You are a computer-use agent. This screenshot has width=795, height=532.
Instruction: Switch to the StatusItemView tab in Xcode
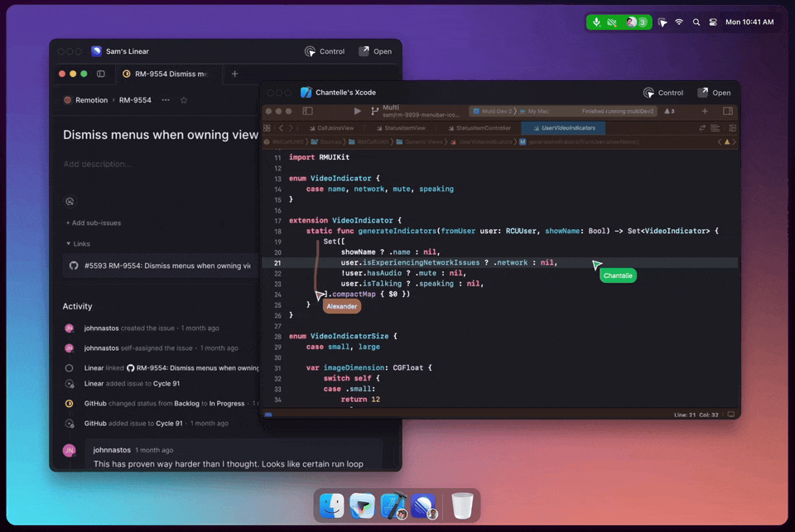click(x=401, y=128)
